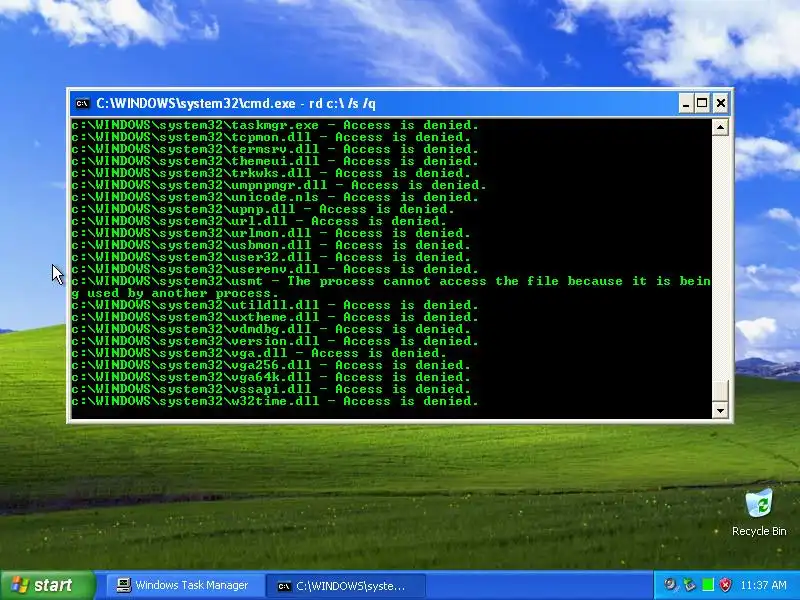Switch to Windows Task Manager taskbar button
Image resolution: width=800 pixels, height=600 pixels.
[x=183, y=585]
